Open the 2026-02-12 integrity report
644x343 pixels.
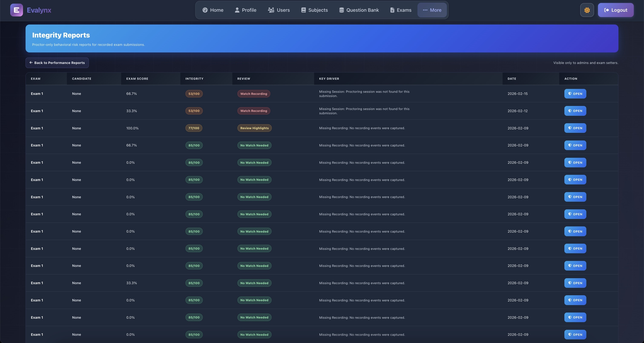[575, 111]
